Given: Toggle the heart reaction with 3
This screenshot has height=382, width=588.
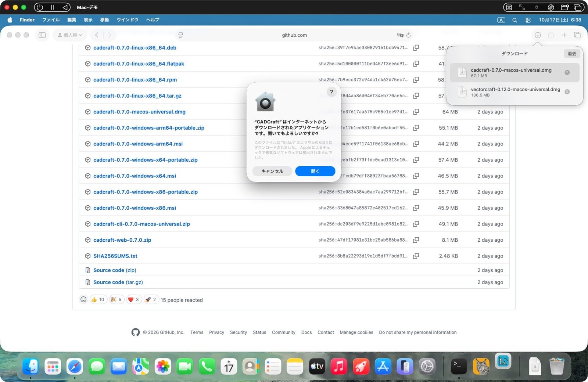Looking at the screenshot, I should pyautogui.click(x=134, y=300).
